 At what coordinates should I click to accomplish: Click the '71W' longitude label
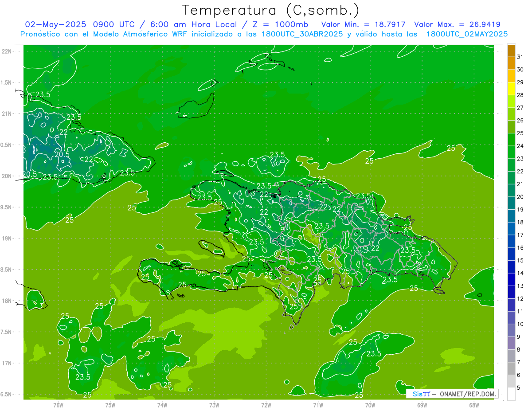click(318, 405)
